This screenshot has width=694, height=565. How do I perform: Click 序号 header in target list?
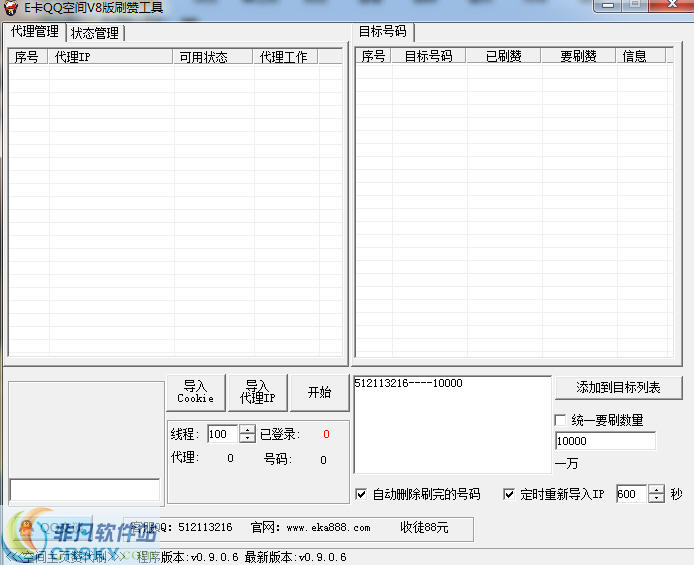(x=374, y=56)
